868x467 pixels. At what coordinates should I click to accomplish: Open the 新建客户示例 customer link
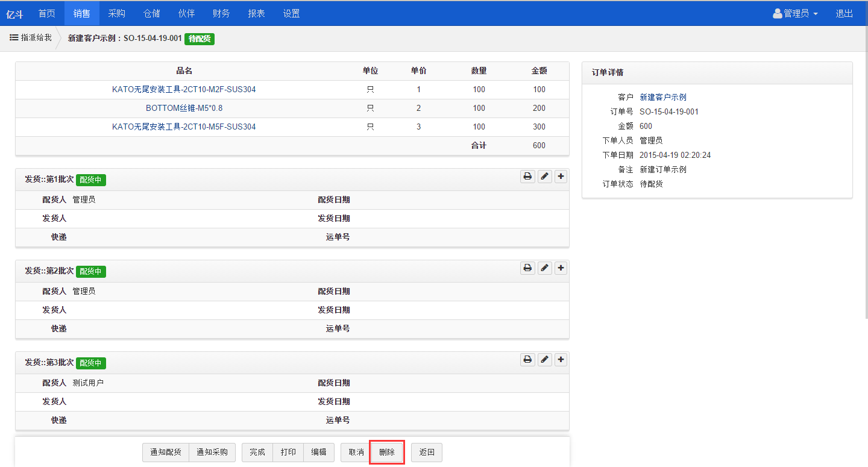(x=662, y=97)
